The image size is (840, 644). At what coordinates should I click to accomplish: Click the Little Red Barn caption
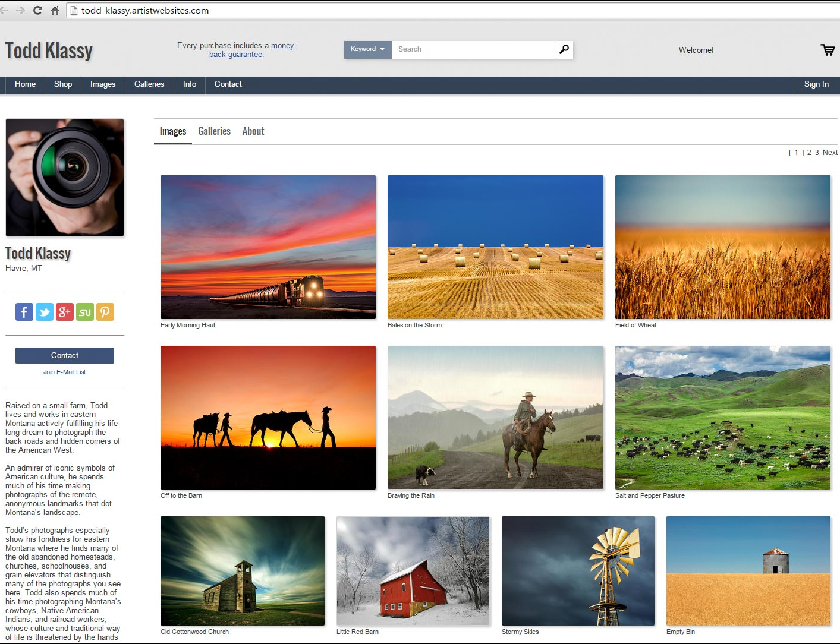357,632
